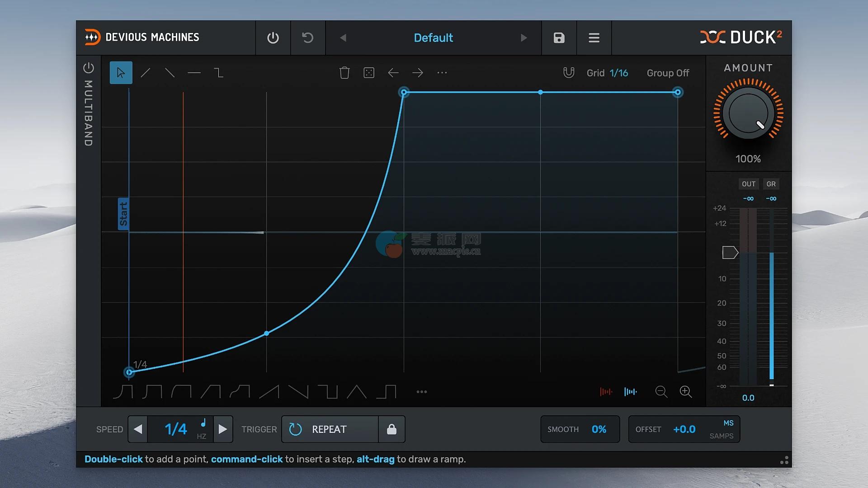Select the triangle shape preset
The width and height of the screenshot is (868, 488).
pos(357,392)
